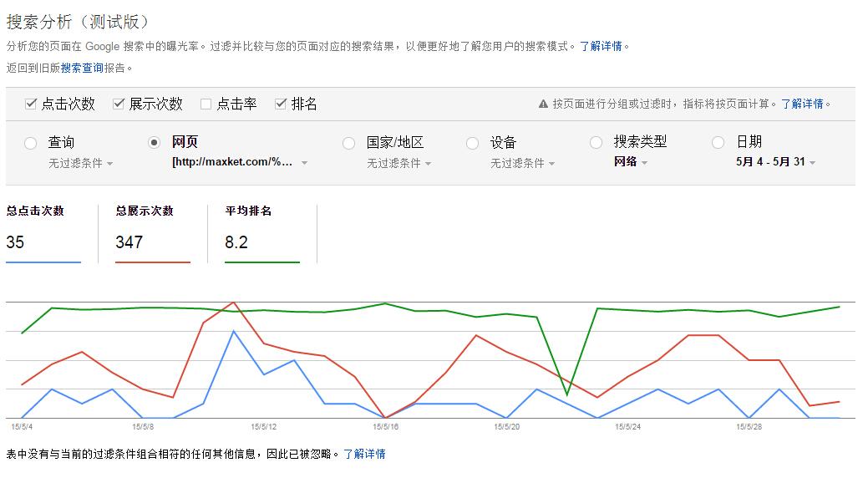Click 了解详情 link beside the warning notice
This screenshot has width=868, height=478.
coord(802,104)
